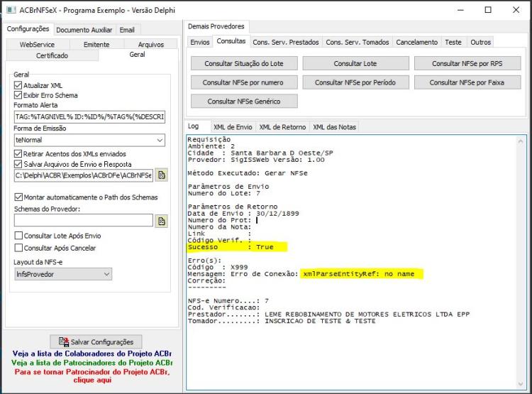Image resolution: width=532 pixels, height=394 pixels.
Task: Open the list of Colaboradores do Projeto ACBr link
Action: click(x=92, y=354)
